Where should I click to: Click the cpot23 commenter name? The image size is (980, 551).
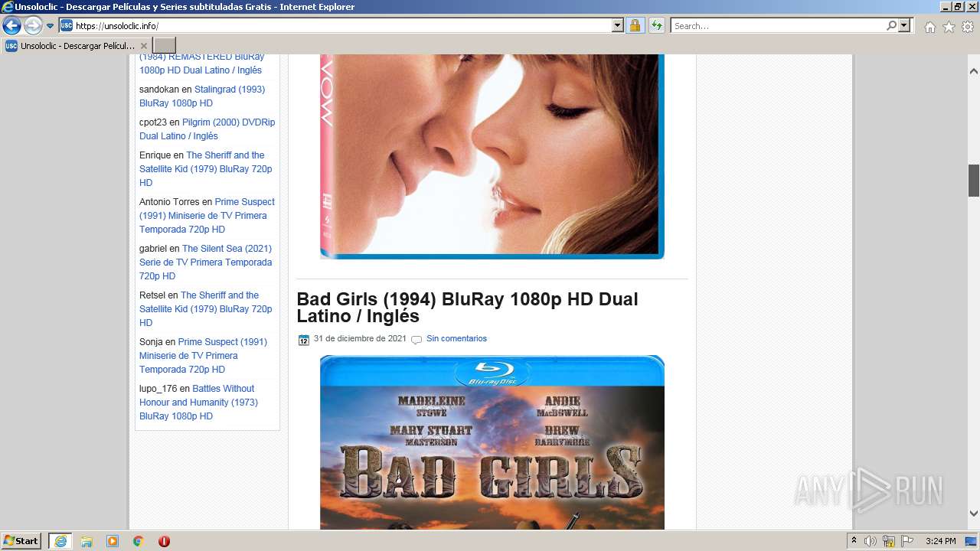(x=153, y=122)
